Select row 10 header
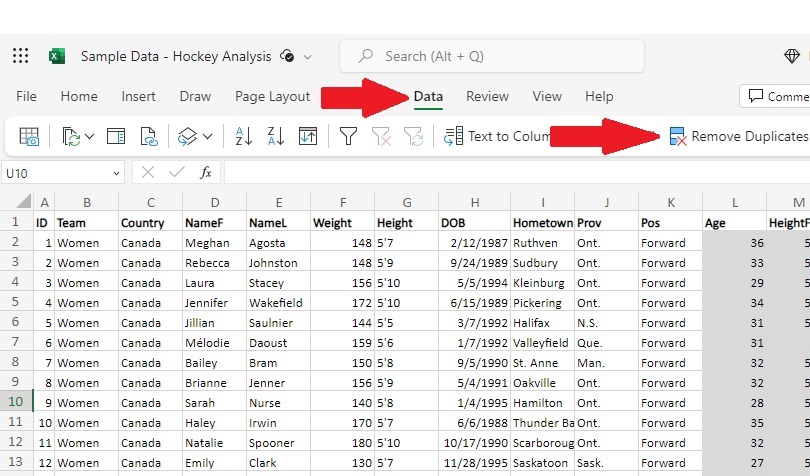This screenshot has height=476, width=810. (x=15, y=402)
